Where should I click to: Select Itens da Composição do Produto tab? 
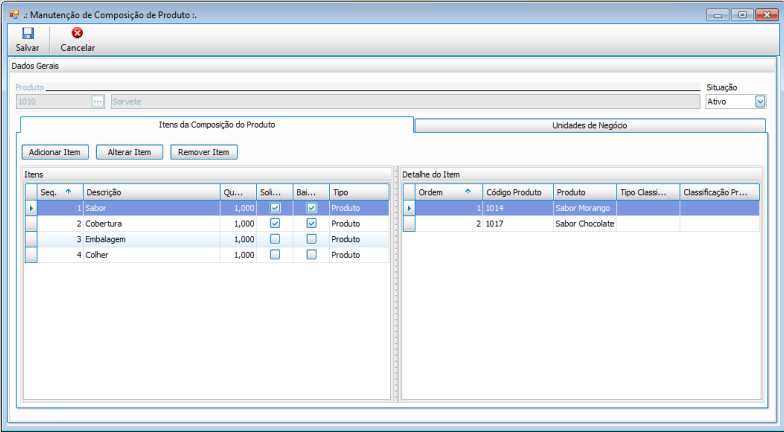[x=217, y=124]
